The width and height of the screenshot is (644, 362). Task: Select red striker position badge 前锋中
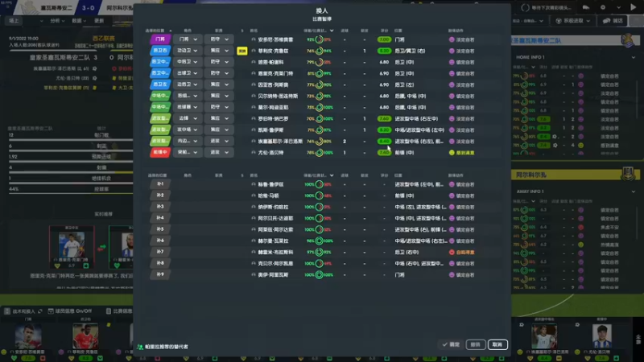click(159, 152)
